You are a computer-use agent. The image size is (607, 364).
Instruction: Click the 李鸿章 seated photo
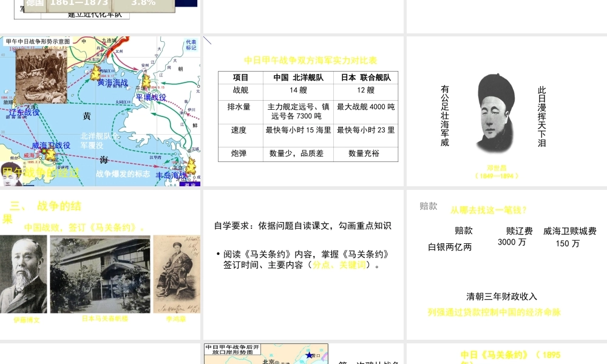coord(177,274)
